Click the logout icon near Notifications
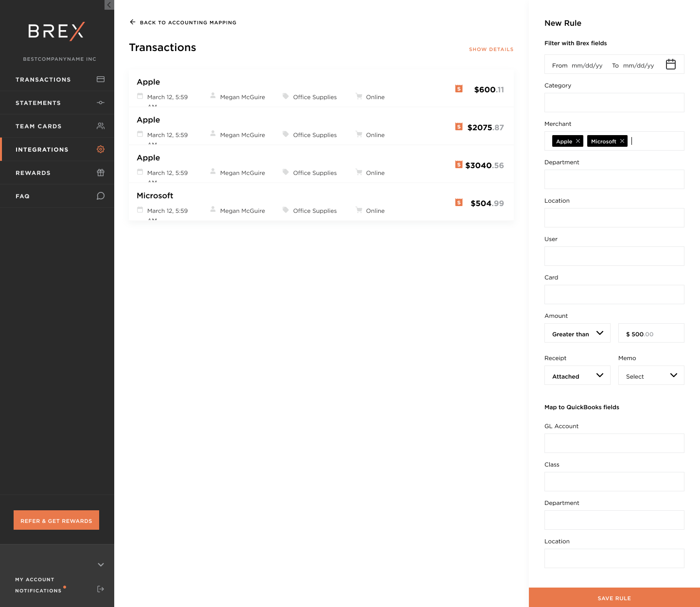The height and width of the screenshot is (607, 700). coord(101,589)
